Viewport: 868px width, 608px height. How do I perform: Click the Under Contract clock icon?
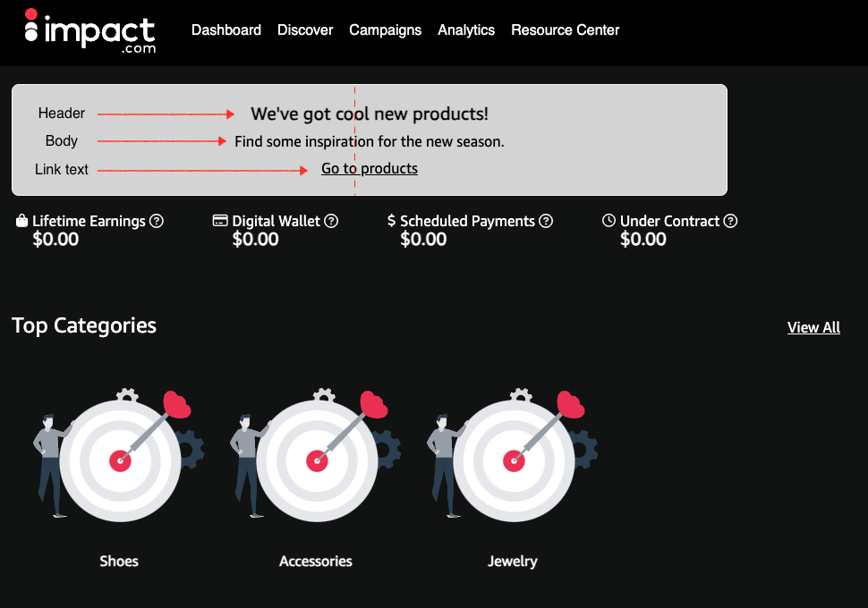pos(609,221)
